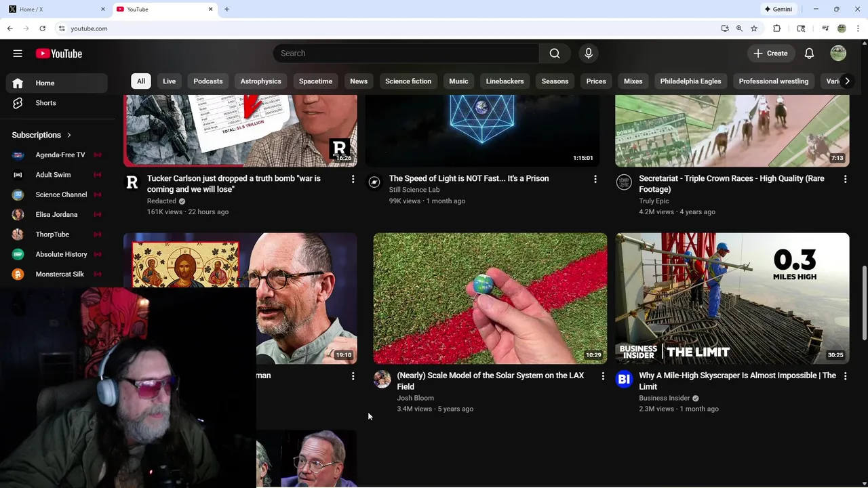The height and width of the screenshot is (488, 868).
Task: Go back in the browser
Action: tap(9, 28)
